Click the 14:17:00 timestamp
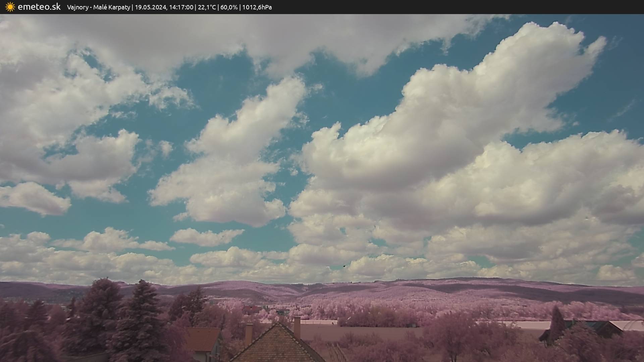The width and height of the screenshot is (644, 362). (181, 7)
